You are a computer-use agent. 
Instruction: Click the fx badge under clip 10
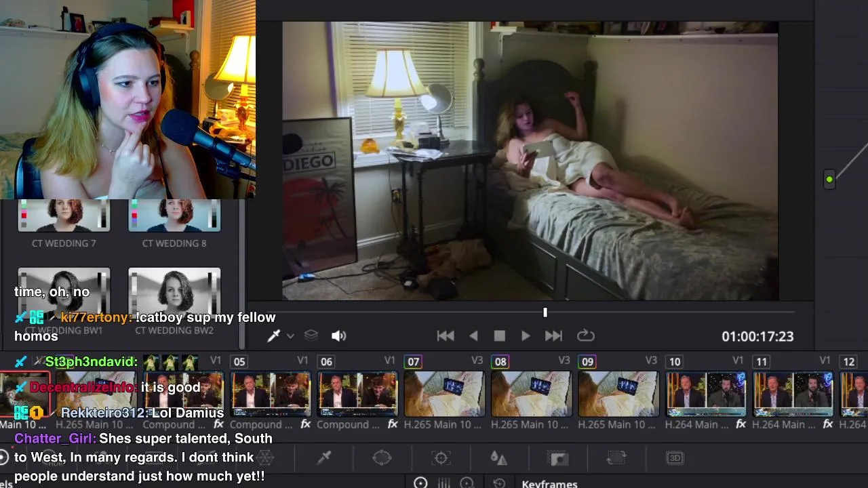(x=741, y=424)
